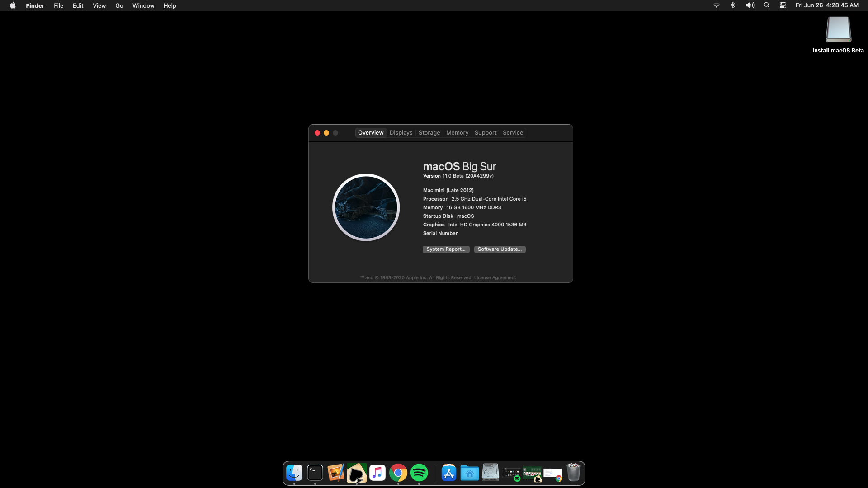
Task: Open the volume menu bar control
Action: pos(750,5)
